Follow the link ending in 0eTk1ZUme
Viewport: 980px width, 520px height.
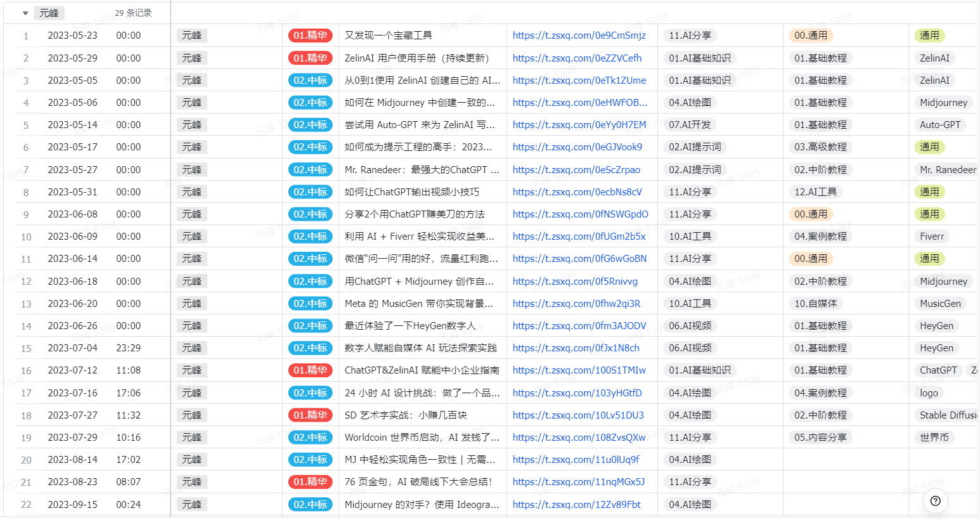(x=579, y=81)
